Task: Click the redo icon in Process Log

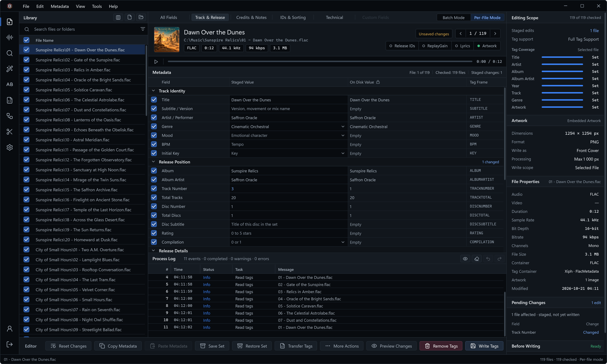Action: click(x=499, y=259)
